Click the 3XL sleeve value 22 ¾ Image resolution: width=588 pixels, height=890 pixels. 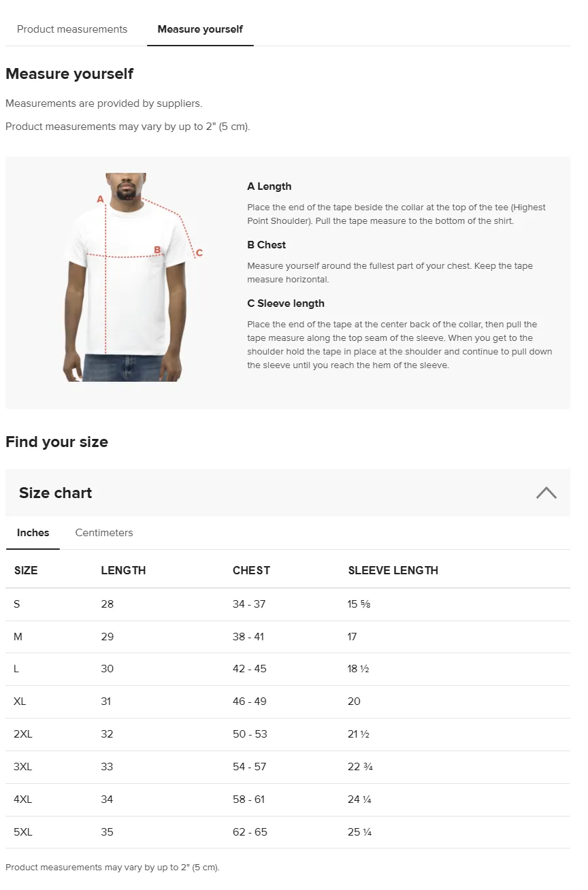coord(360,767)
